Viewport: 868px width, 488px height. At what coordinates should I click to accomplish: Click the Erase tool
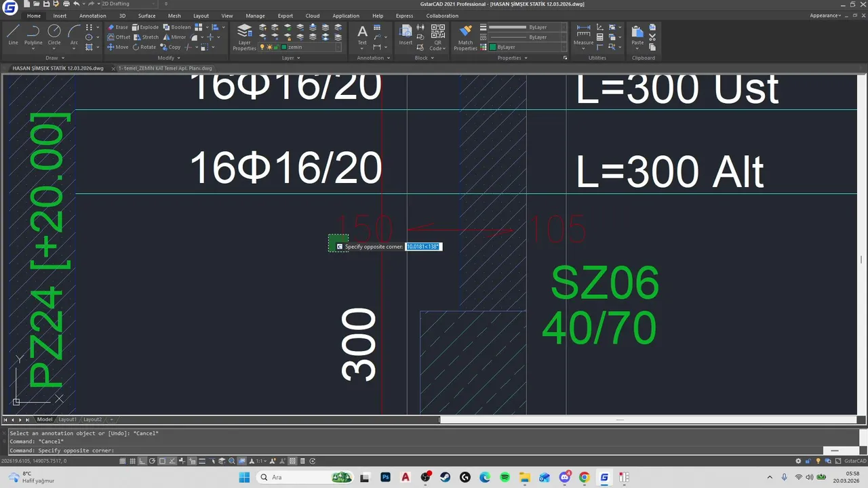[x=117, y=27]
